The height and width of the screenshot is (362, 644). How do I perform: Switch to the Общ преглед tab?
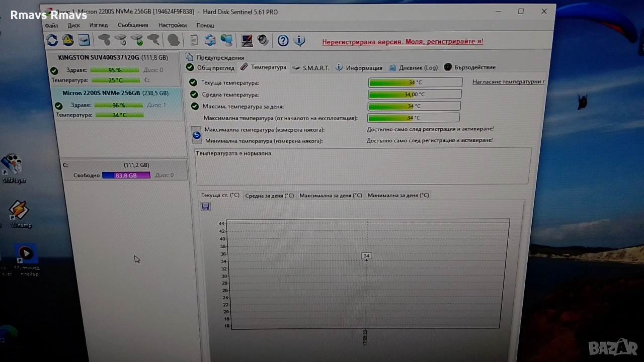pos(211,68)
